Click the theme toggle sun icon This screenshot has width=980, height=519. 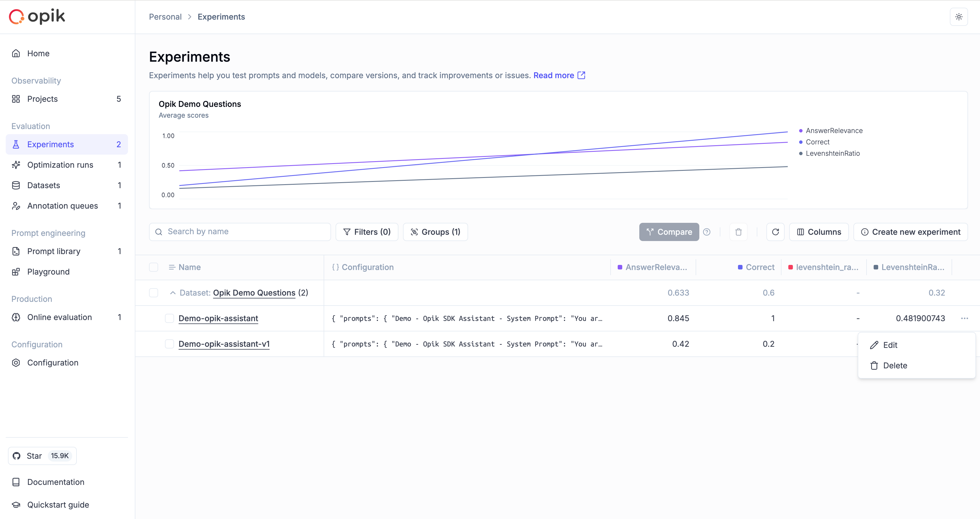[x=958, y=17]
